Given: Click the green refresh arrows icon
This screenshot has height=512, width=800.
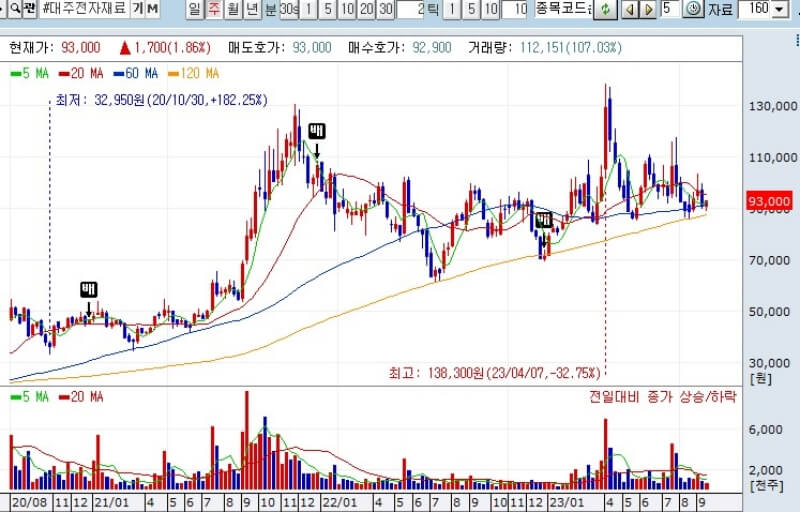Looking at the screenshot, I should (x=606, y=9).
